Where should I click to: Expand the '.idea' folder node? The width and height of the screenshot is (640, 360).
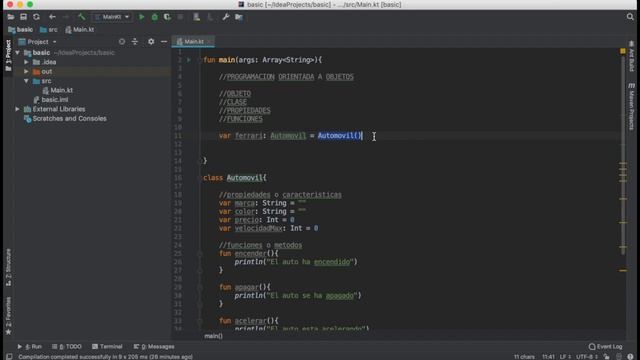[27, 62]
